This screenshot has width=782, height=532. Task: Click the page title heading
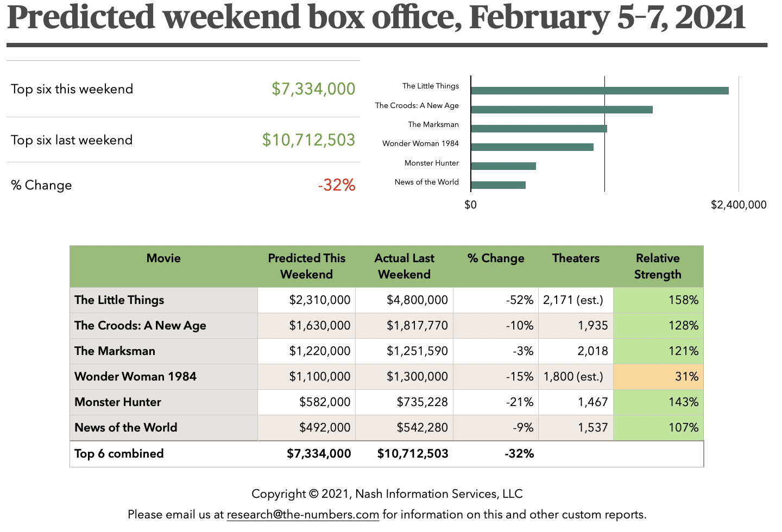tap(376, 17)
